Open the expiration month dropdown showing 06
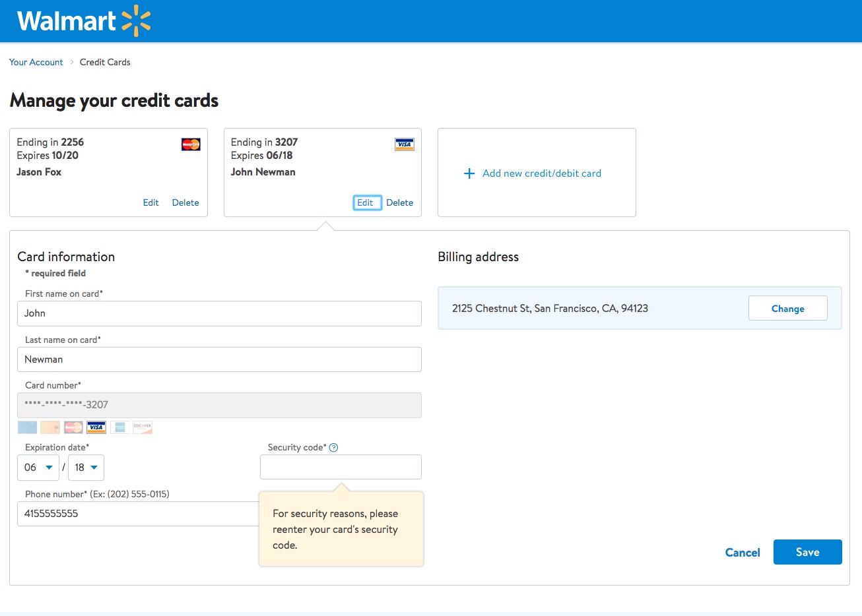 pyautogui.click(x=38, y=468)
